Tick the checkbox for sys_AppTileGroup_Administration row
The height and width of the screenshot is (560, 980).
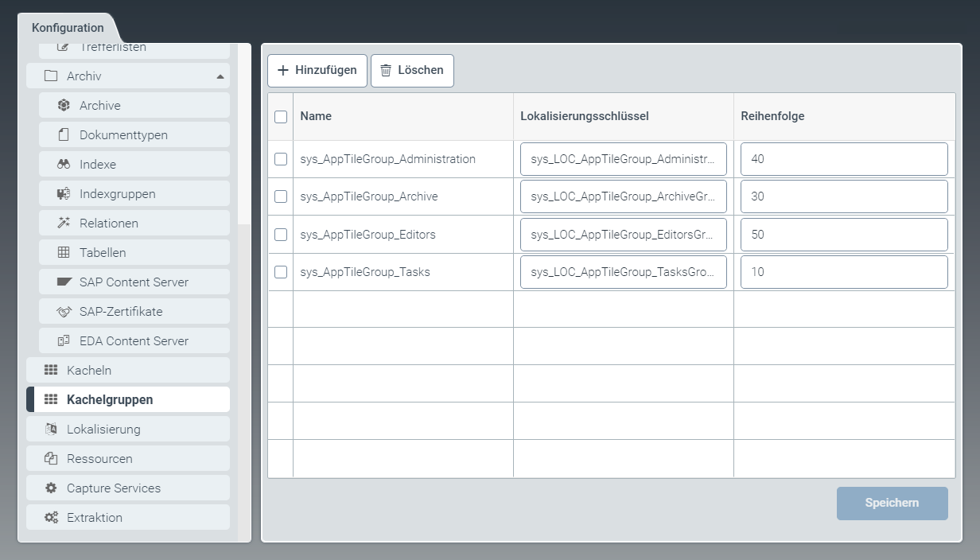[281, 159]
